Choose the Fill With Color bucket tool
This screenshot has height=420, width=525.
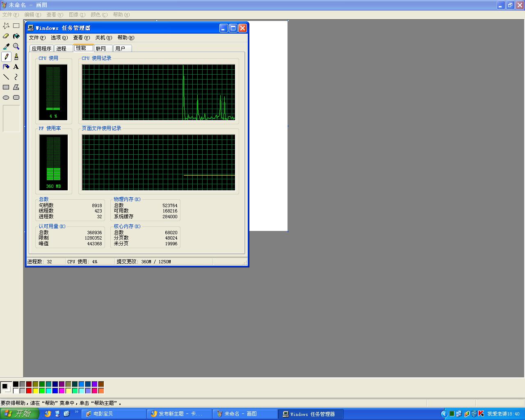point(16,36)
